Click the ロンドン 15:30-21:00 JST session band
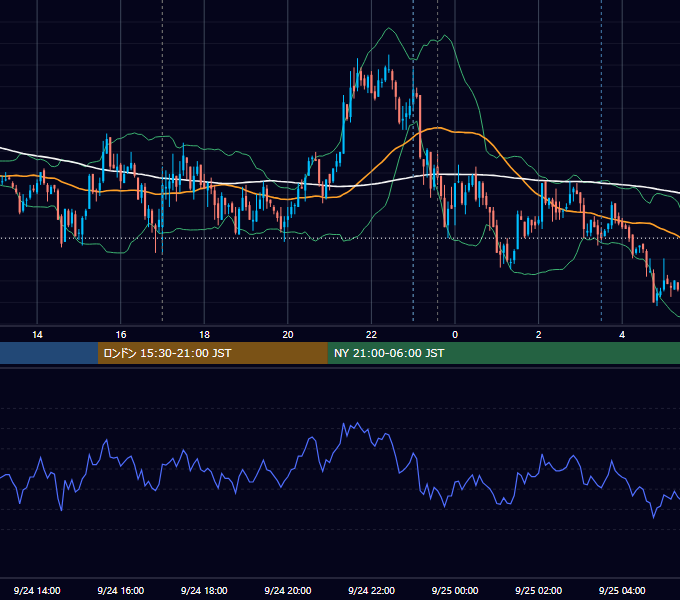Viewport: 680px width, 600px height. coord(212,353)
